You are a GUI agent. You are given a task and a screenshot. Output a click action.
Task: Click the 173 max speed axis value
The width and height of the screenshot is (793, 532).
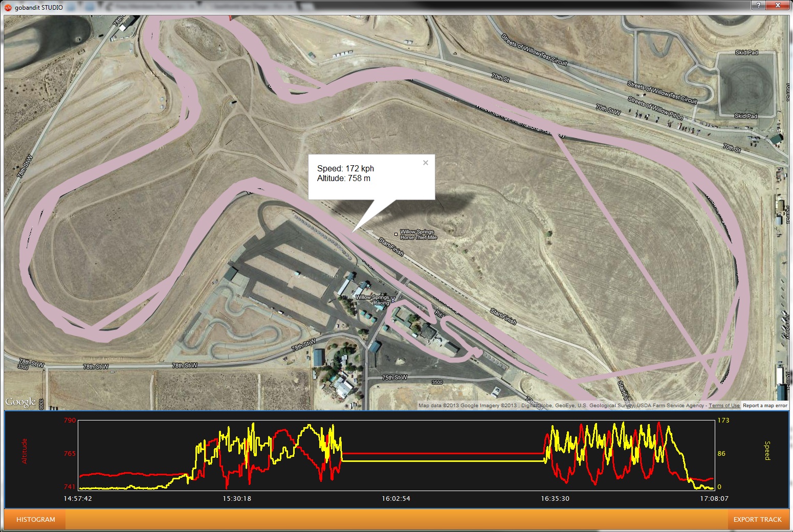click(x=723, y=420)
